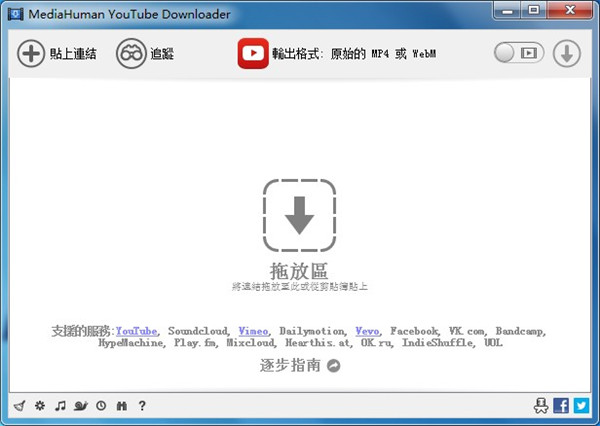Click the drop zone arrow box
600x426 pixels.
[299, 215]
